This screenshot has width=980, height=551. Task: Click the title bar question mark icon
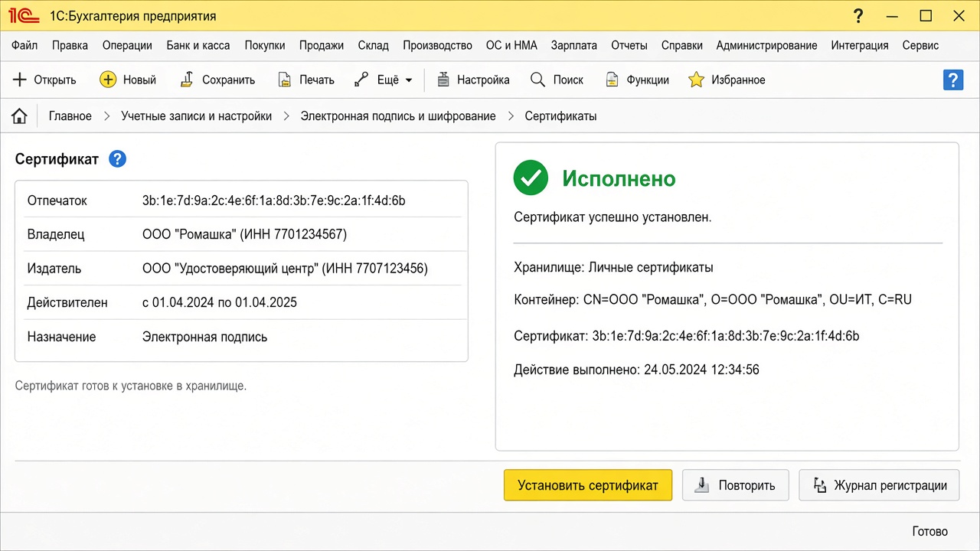pyautogui.click(x=858, y=16)
